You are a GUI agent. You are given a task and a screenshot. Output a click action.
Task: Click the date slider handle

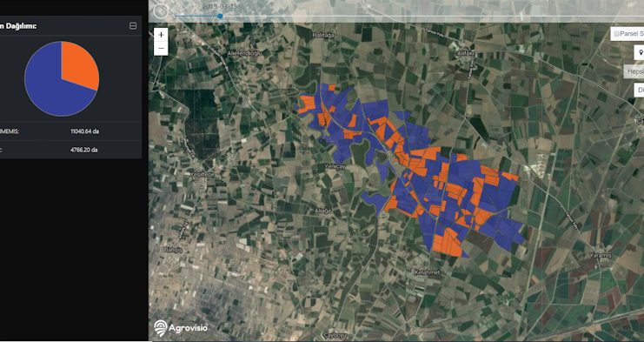point(220,16)
